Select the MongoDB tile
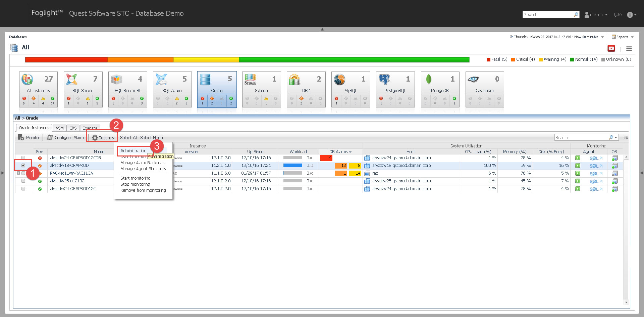This screenshot has height=317, width=644. pos(440,89)
